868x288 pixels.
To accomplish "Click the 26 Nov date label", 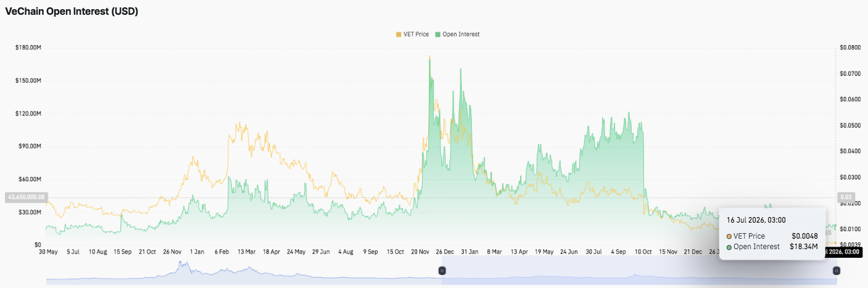I will click(173, 252).
